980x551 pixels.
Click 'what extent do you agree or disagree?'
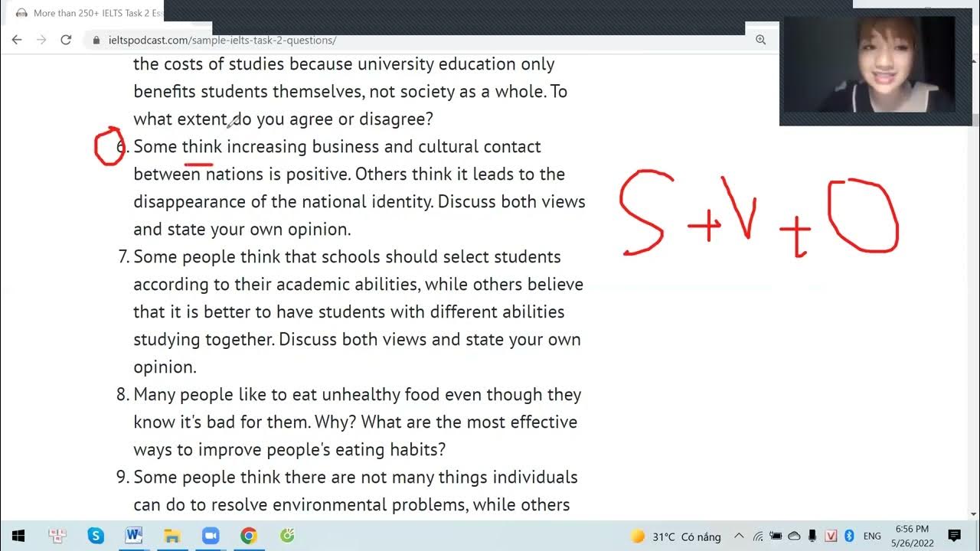click(x=283, y=119)
